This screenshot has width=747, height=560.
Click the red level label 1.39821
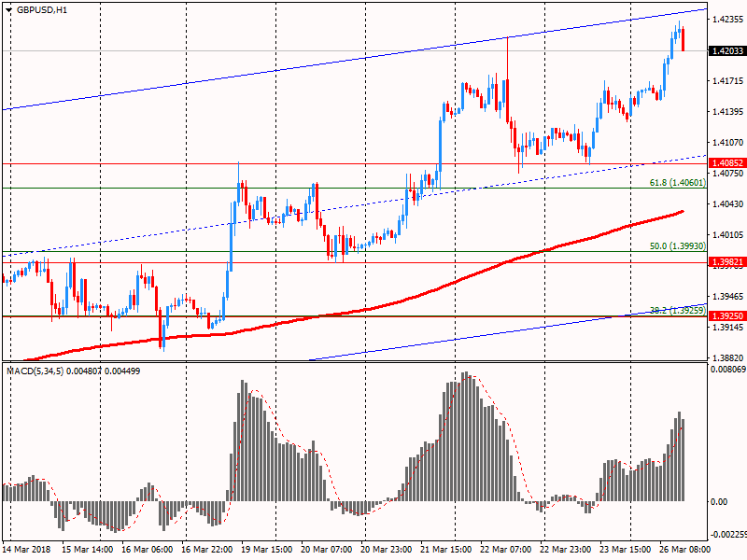point(727,262)
